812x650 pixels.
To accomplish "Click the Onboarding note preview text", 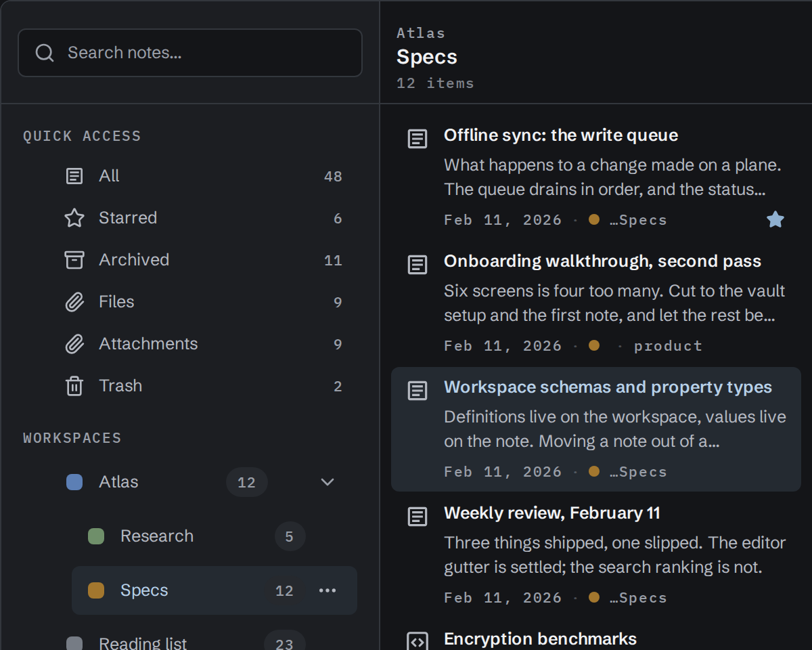I will tap(614, 303).
